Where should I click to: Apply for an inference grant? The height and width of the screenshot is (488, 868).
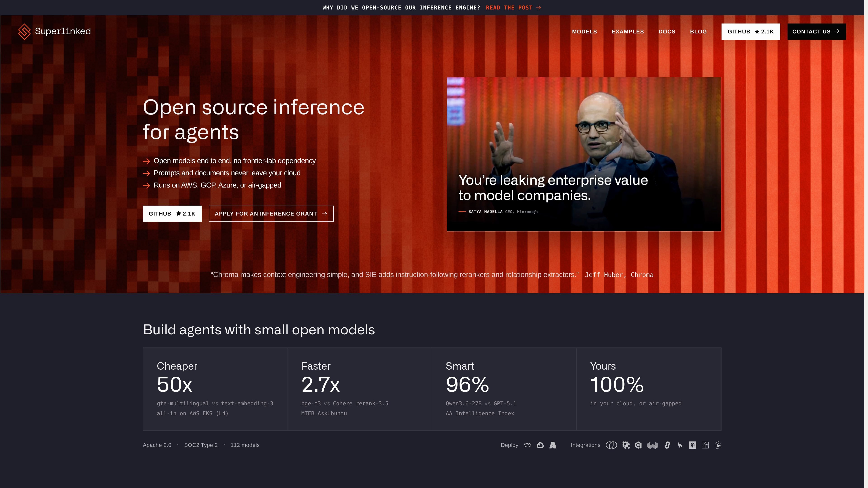pyautogui.click(x=271, y=213)
